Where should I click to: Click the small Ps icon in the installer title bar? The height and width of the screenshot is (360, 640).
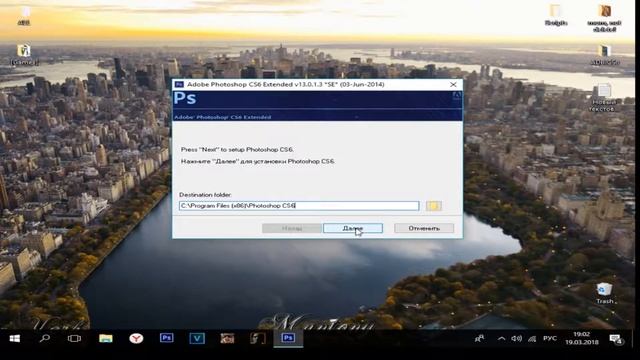tap(179, 84)
